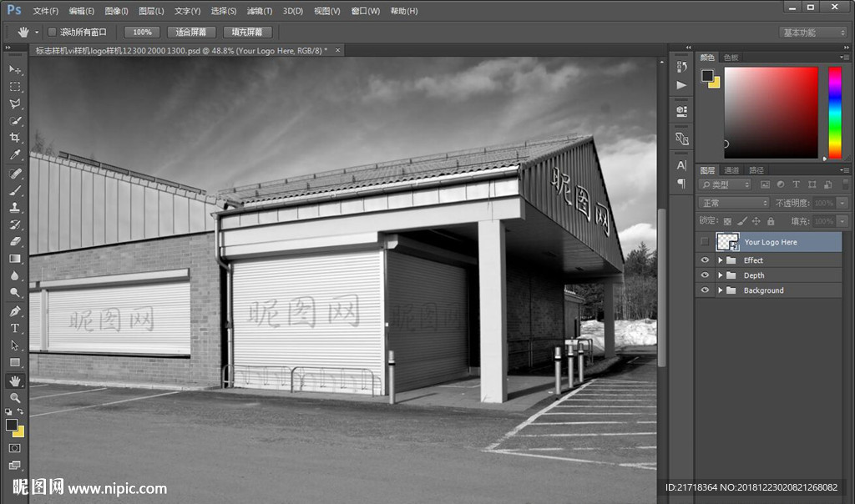Expand the Depth group
Viewport: 855px width, 504px height.
[721, 275]
